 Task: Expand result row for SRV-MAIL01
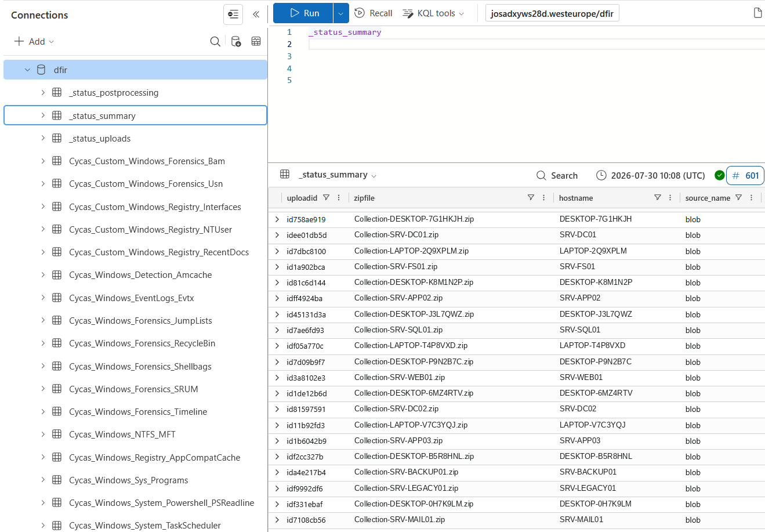277,520
